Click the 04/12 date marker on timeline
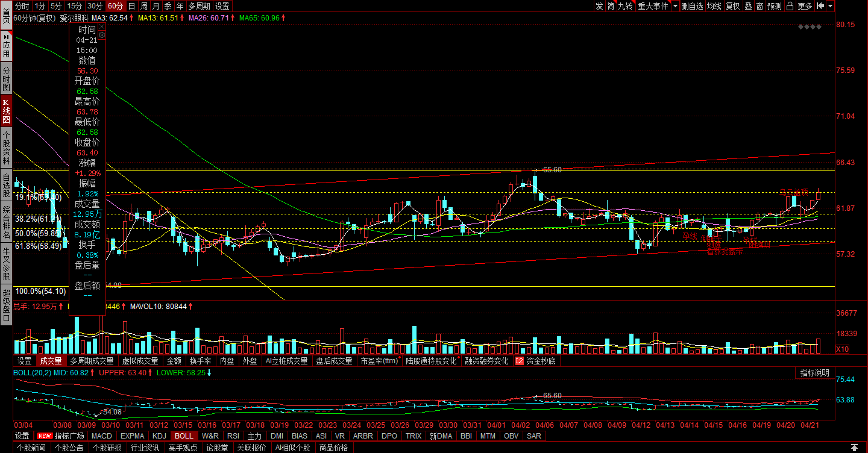868x453 pixels. click(x=641, y=425)
